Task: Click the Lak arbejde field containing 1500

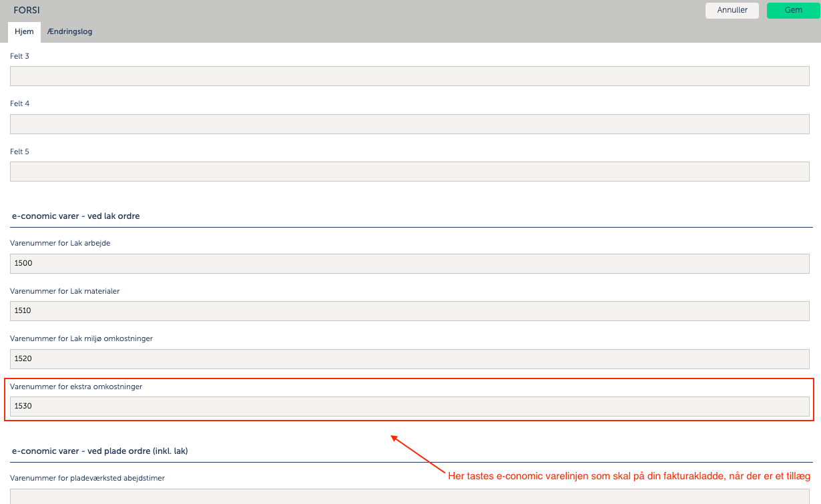Action: tap(410, 263)
